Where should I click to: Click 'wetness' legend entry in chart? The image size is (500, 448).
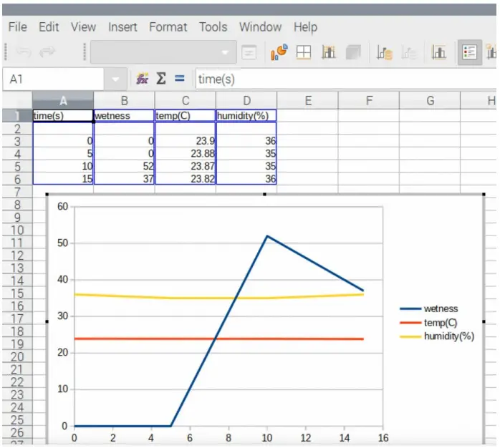(428, 308)
